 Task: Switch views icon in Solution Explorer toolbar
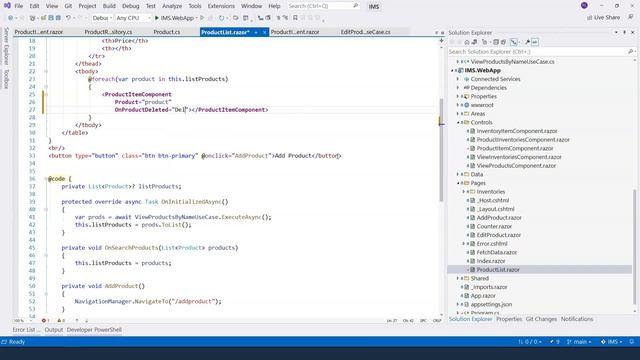click(x=475, y=42)
